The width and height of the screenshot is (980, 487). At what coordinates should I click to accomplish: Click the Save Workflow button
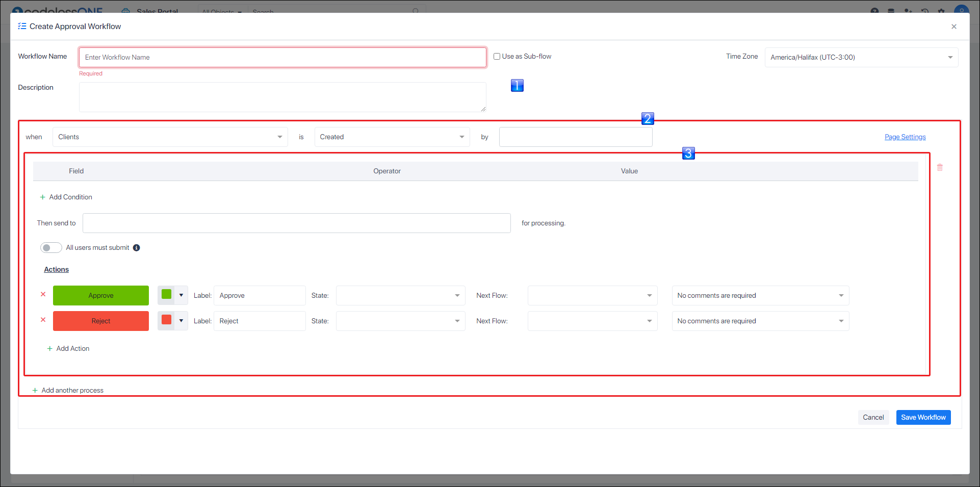pos(923,417)
